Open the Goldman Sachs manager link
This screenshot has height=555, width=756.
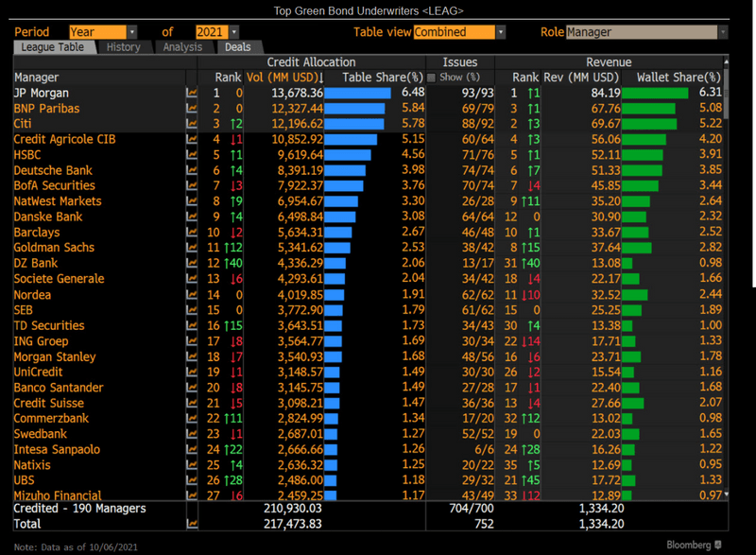(54, 248)
